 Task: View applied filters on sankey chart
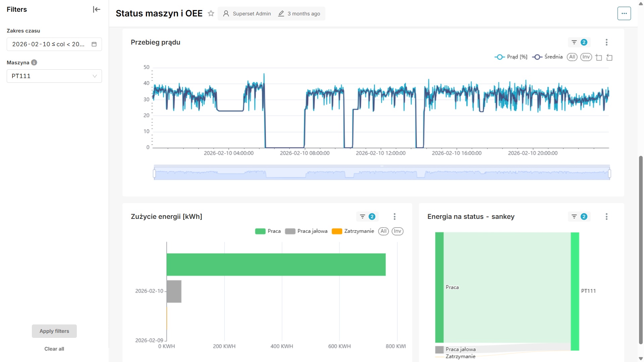579,217
